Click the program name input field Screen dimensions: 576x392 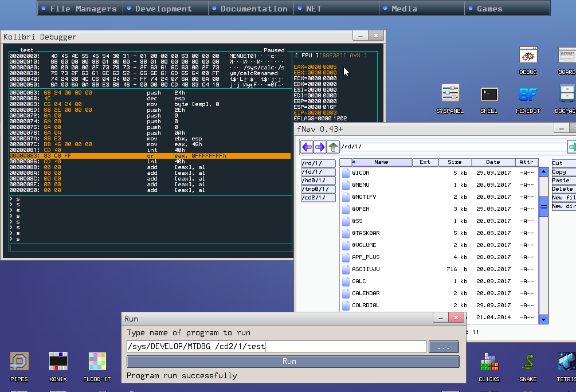(276, 347)
